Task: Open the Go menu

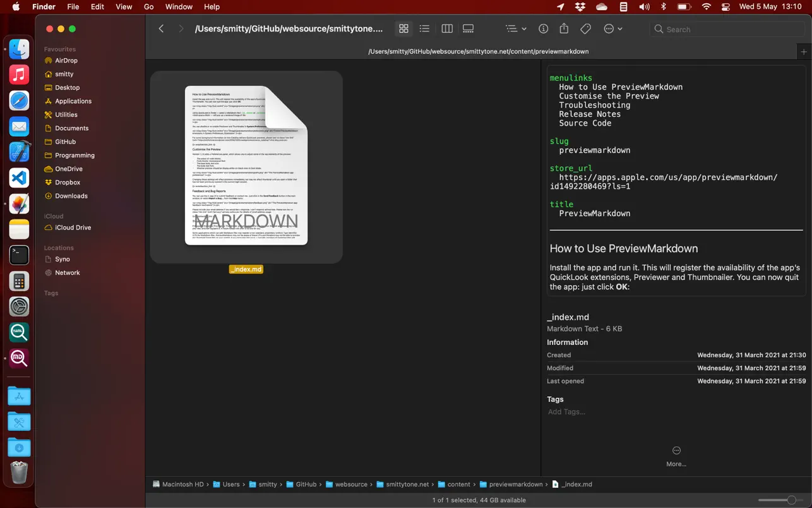Action: [148, 7]
